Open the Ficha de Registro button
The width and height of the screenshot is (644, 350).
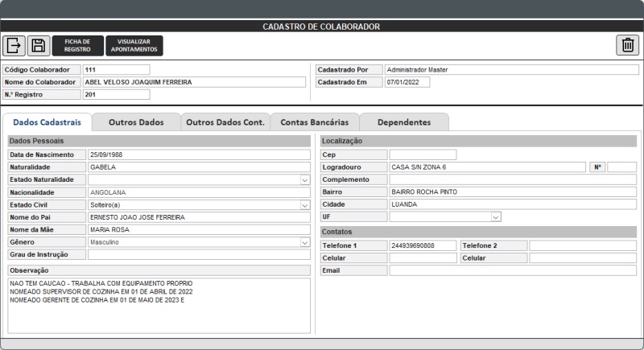click(x=78, y=46)
